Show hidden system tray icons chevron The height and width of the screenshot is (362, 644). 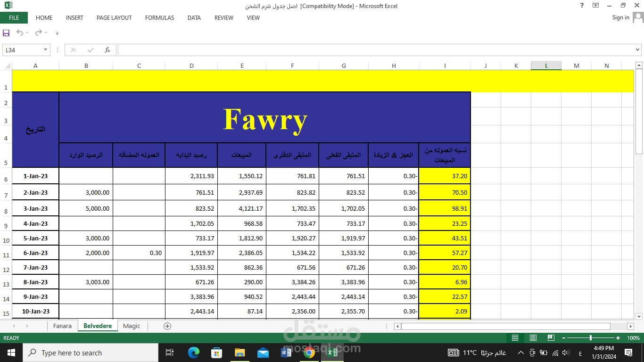click(520, 353)
